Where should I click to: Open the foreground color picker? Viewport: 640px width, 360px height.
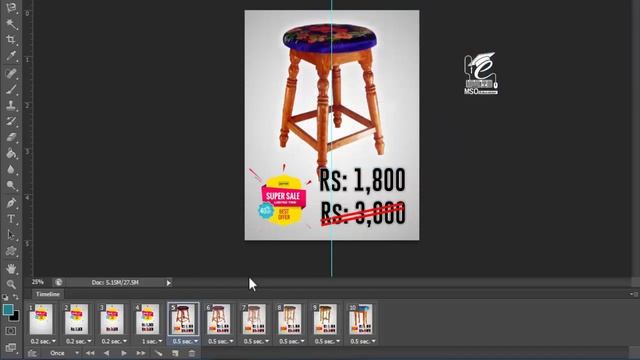(8, 309)
